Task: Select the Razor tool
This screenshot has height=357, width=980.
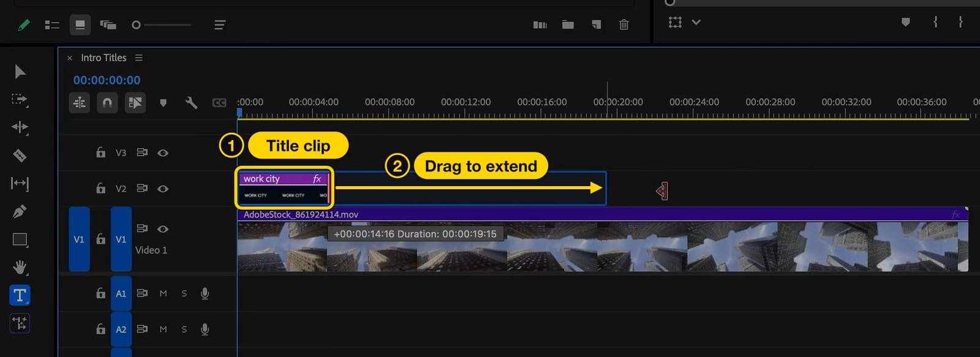Action: pos(20,156)
